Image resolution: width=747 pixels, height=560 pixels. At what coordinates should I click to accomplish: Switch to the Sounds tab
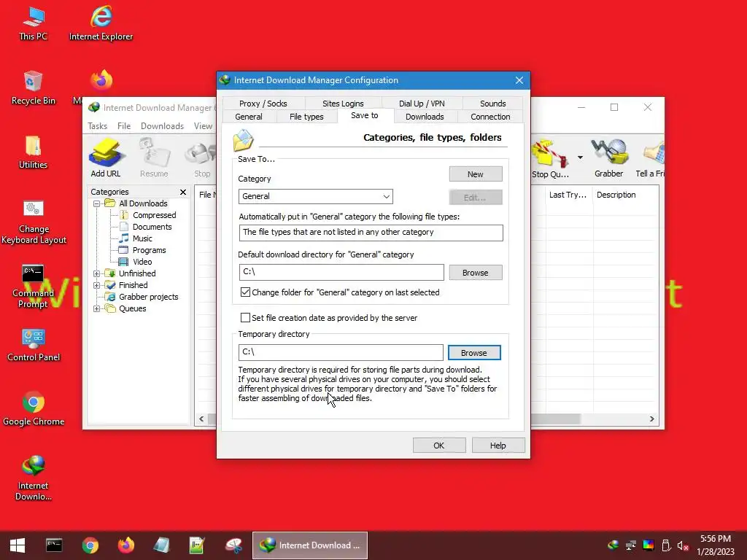[492, 104]
